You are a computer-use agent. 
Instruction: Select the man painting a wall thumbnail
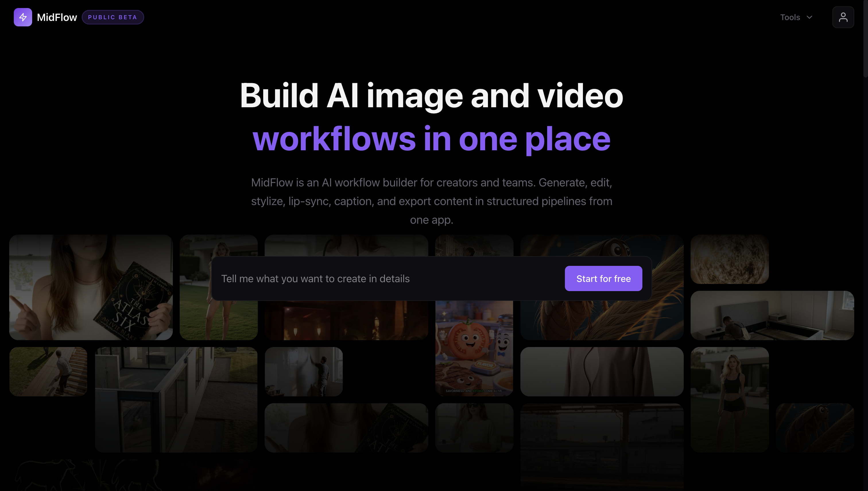tap(303, 371)
